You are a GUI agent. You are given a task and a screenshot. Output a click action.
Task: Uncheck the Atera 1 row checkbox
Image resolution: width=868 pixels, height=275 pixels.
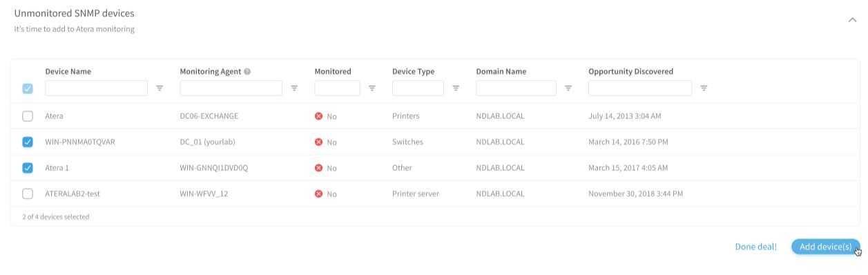28,168
